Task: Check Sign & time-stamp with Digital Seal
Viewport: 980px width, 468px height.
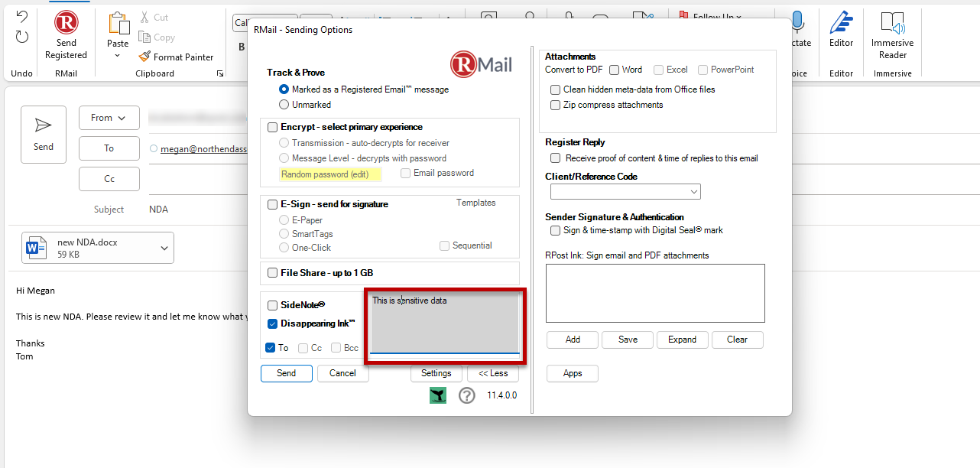Action: click(556, 230)
